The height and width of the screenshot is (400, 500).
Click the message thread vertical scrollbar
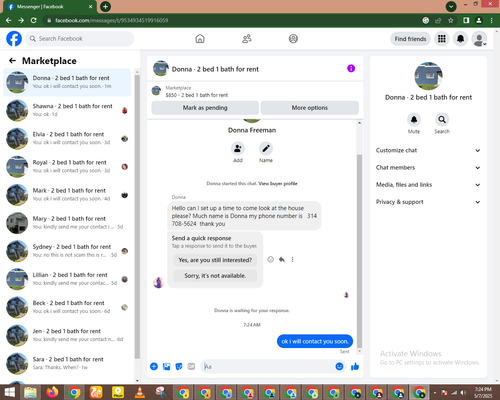(359, 252)
